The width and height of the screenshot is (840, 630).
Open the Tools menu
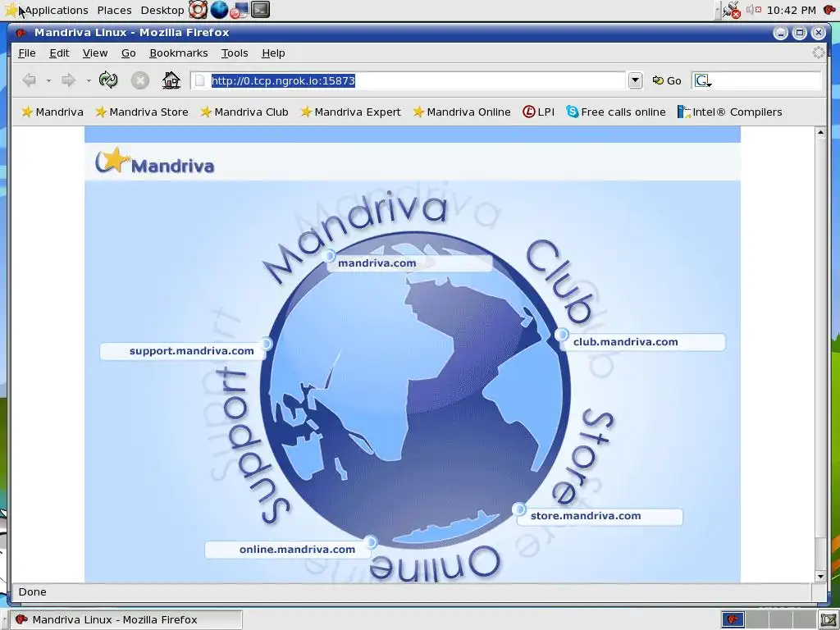point(235,53)
